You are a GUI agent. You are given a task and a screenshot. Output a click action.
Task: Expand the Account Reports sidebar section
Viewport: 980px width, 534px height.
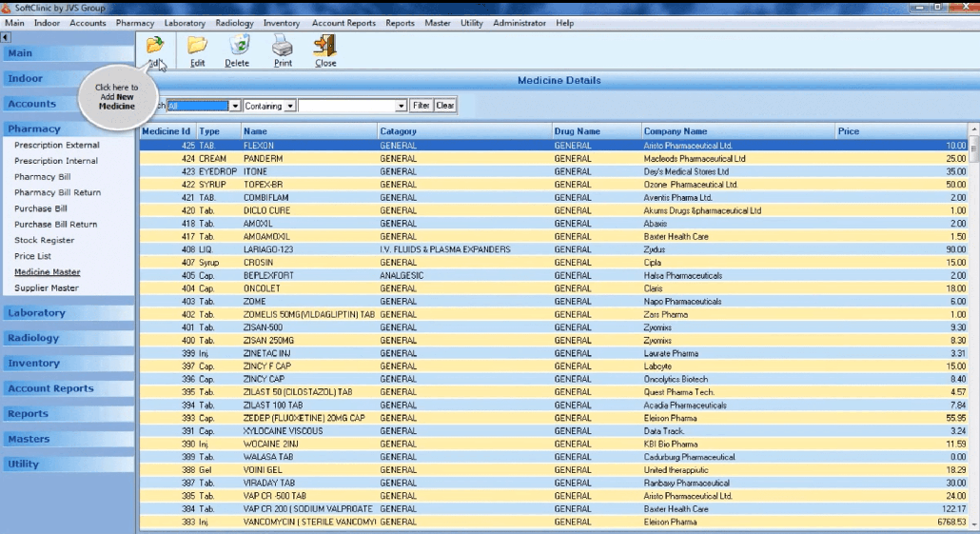tap(67, 388)
